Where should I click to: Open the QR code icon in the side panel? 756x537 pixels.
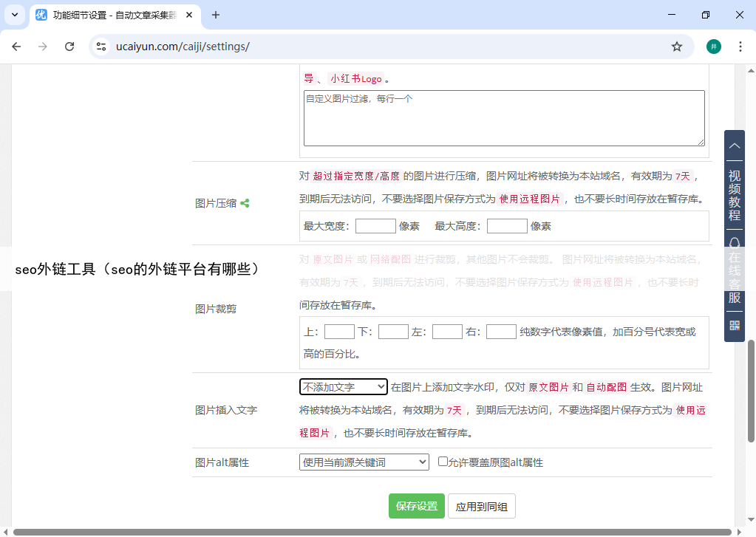(735, 325)
